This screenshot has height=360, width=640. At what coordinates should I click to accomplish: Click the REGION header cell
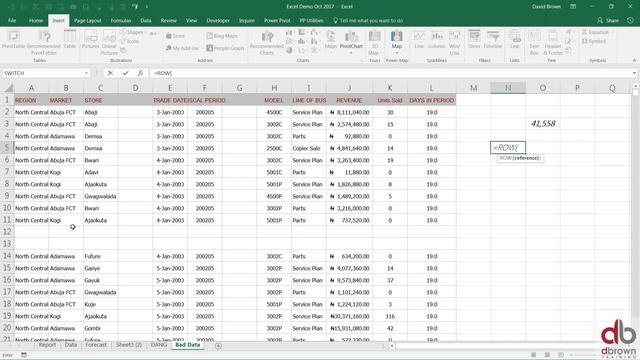(31, 100)
